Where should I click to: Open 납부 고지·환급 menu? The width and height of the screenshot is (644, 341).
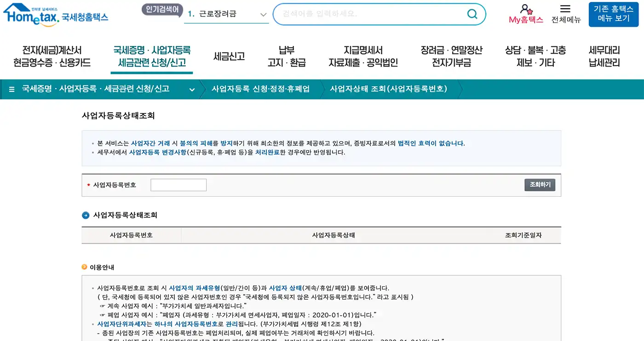[287, 57]
